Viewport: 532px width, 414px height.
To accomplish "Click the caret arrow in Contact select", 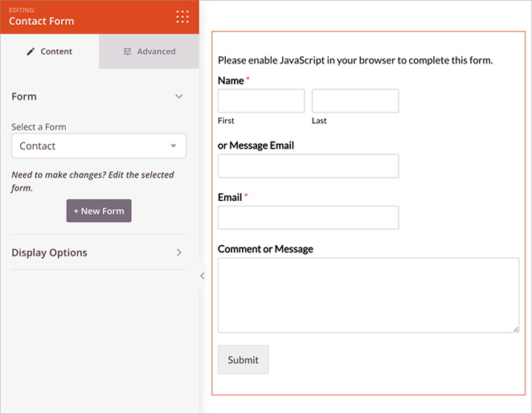I will [x=174, y=146].
